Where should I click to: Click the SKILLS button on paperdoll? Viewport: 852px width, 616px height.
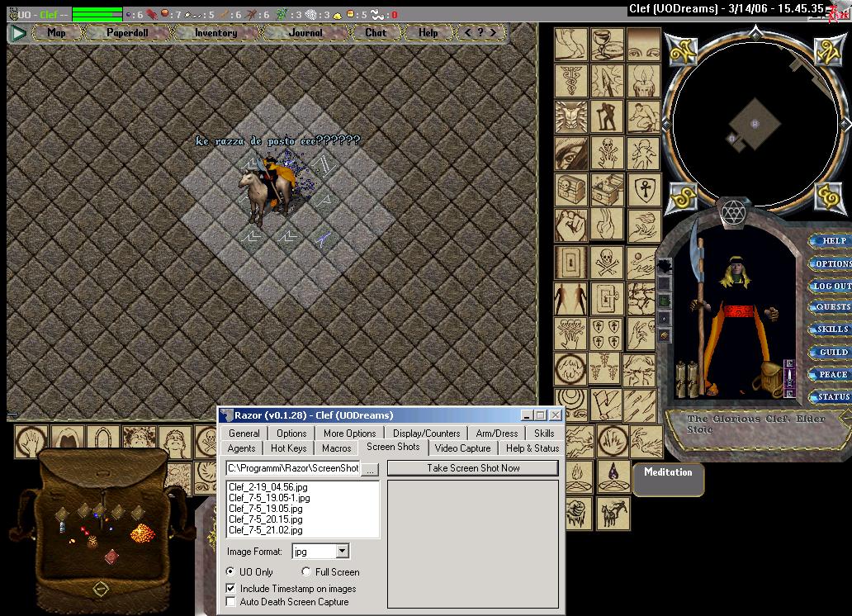coord(831,329)
